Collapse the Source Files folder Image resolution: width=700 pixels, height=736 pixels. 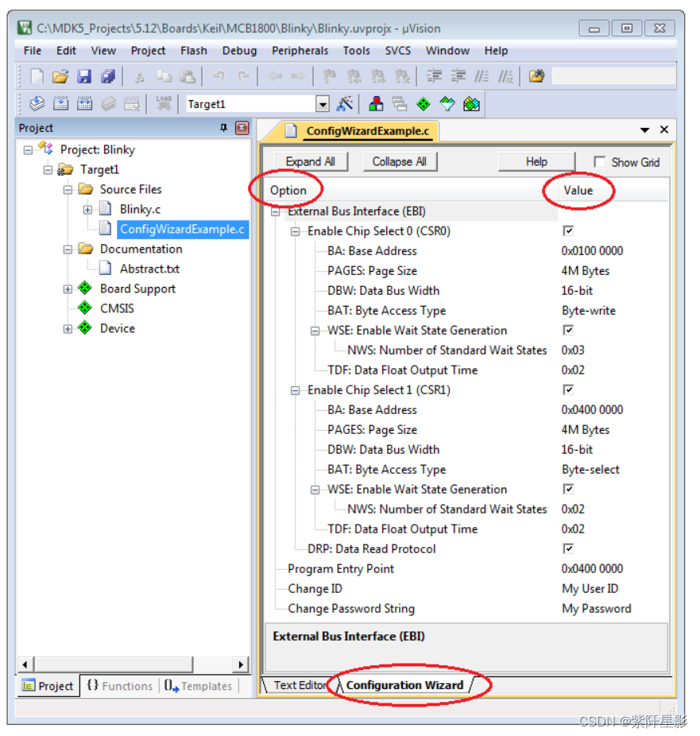click(67, 189)
